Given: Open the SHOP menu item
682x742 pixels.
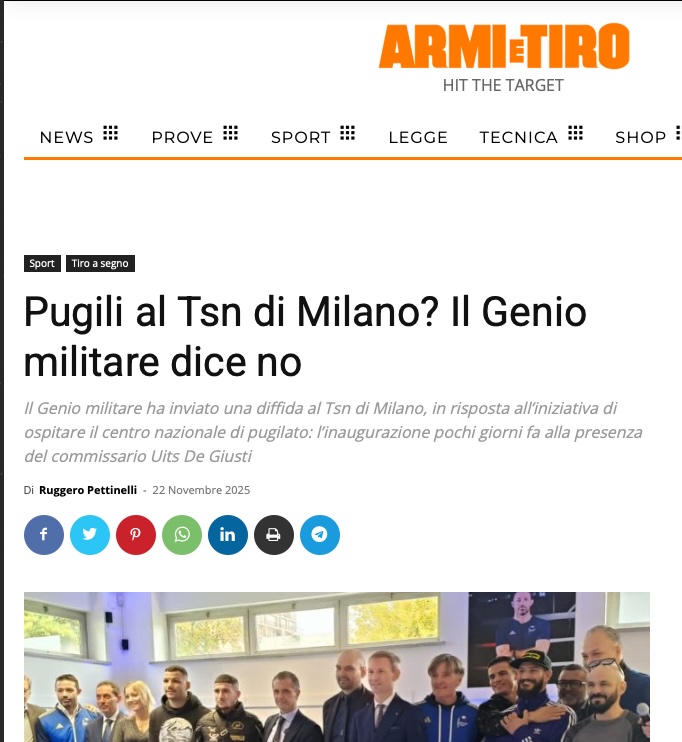Looking at the screenshot, I should pyautogui.click(x=640, y=137).
